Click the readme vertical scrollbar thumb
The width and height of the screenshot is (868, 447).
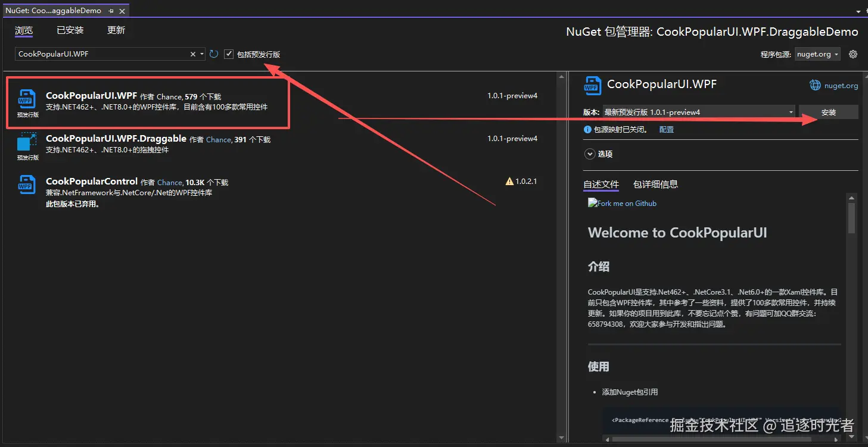(852, 218)
